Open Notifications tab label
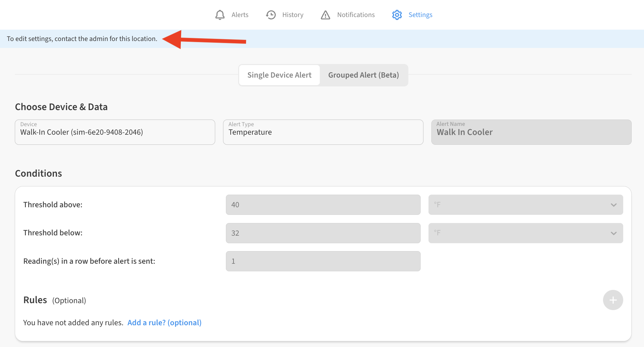644x347 pixels. click(356, 15)
